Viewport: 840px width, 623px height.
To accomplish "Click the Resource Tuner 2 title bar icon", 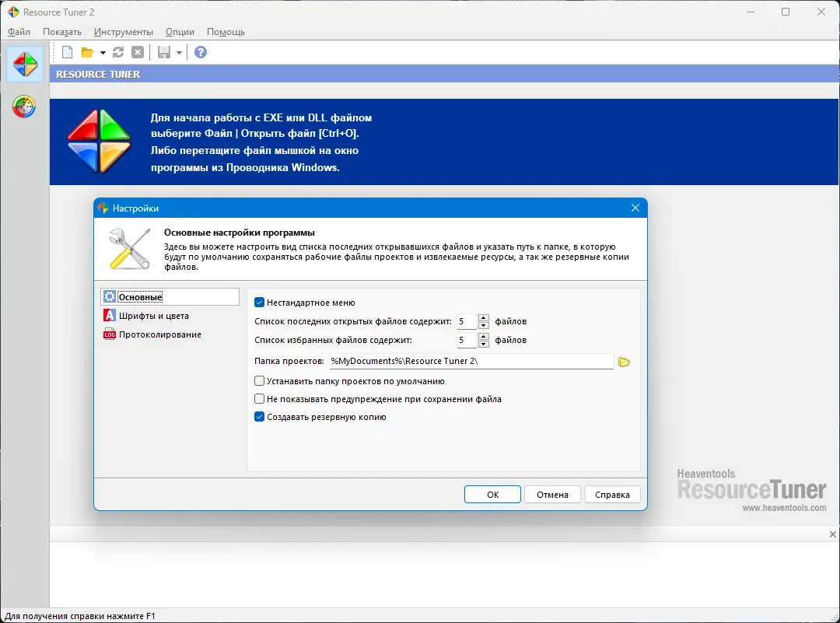I will click(x=13, y=12).
